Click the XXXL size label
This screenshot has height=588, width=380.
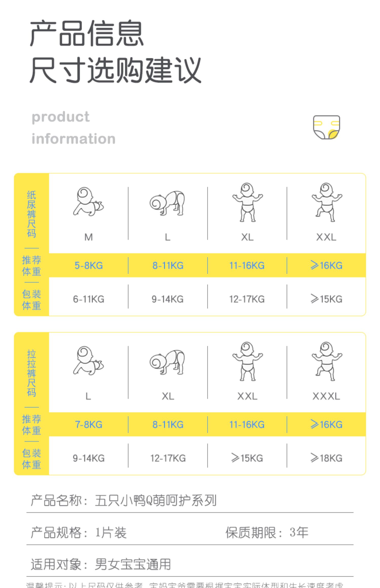(326, 396)
